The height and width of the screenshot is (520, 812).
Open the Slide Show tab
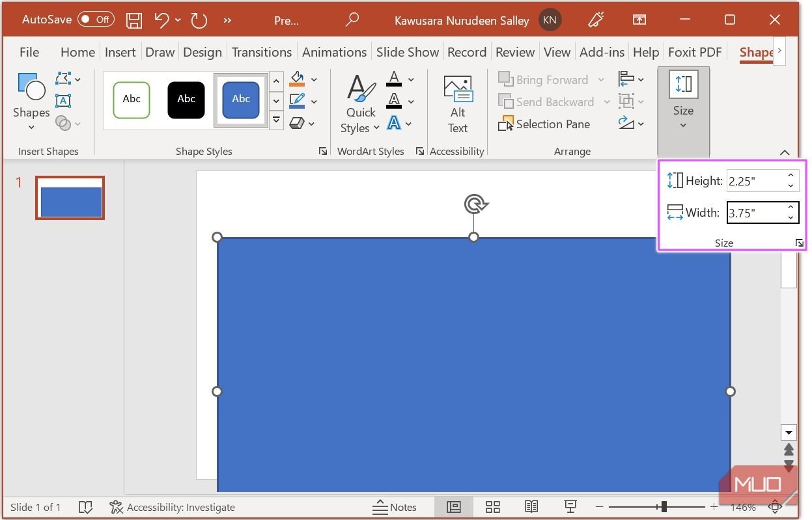[408, 52]
